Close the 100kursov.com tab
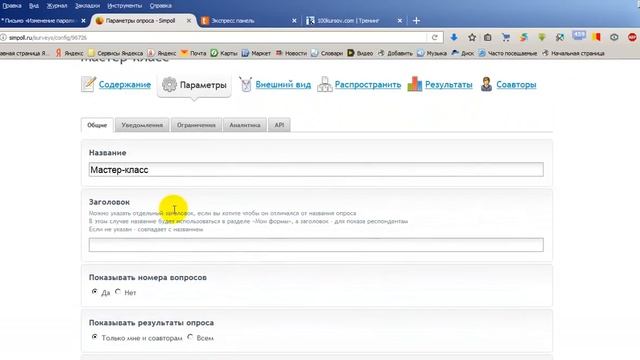The height and width of the screenshot is (360, 640). pyautogui.click(x=400, y=20)
